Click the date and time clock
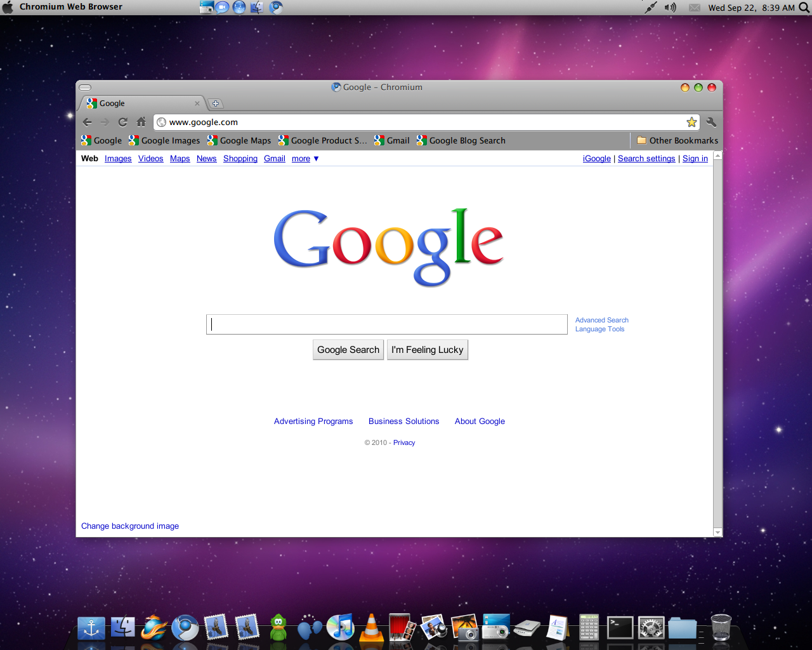The height and width of the screenshot is (650, 812). (751, 8)
